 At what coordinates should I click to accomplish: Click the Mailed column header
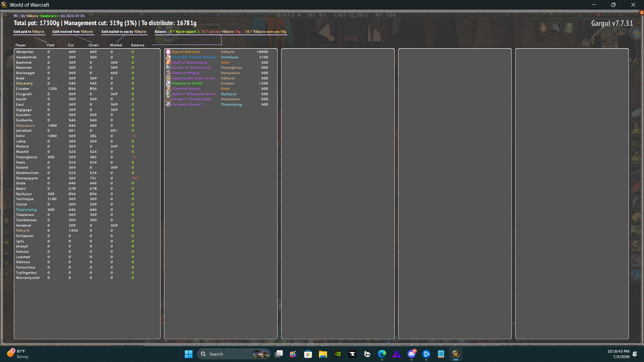click(x=116, y=45)
